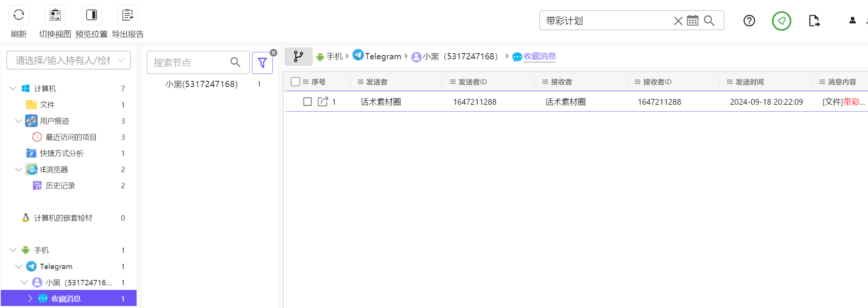Click the funnel filter icon
The width and height of the screenshot is (868, 308).
tap(262, 63)
